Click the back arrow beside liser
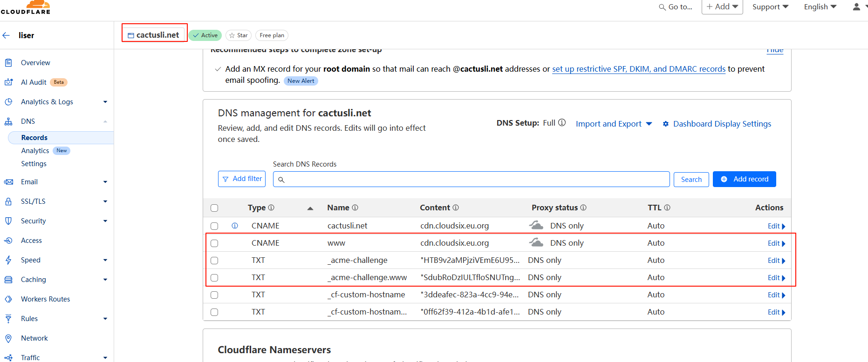Screen dimensions: 868x362 tap(6, 35)
